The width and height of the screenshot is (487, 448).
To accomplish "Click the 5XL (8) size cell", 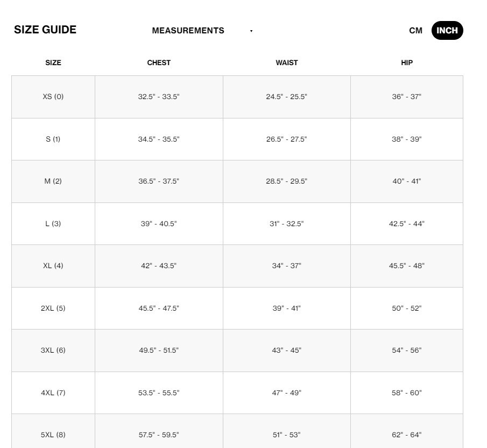I will click(53, 435).
